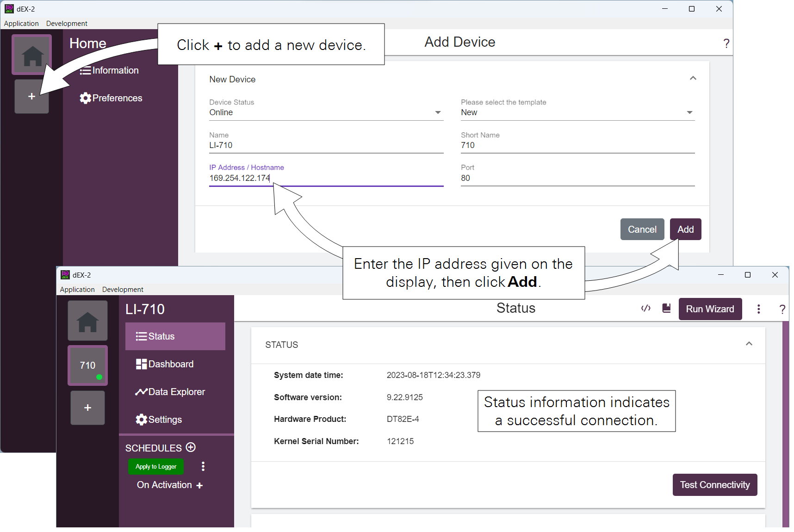
Task: Maximize the front dEX-2 window
Action: [x=748, y=275]
